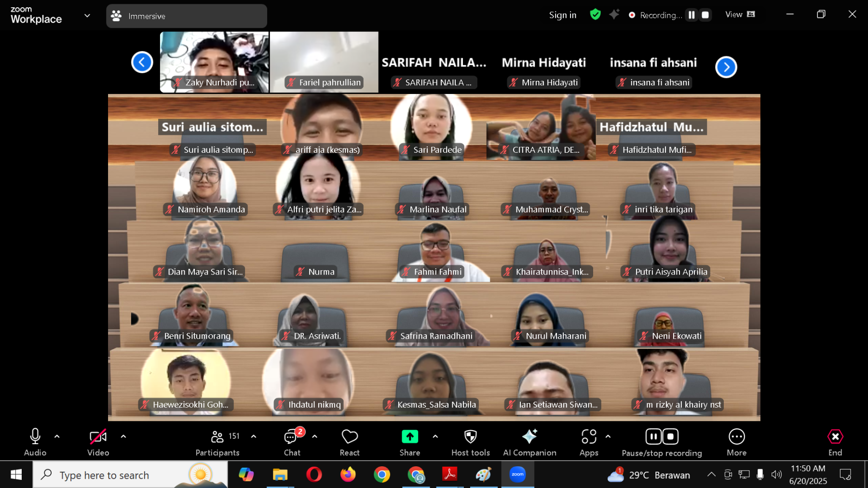The image size is (868, 488).
Task: Expand the video options arrow
Action: 123,436
